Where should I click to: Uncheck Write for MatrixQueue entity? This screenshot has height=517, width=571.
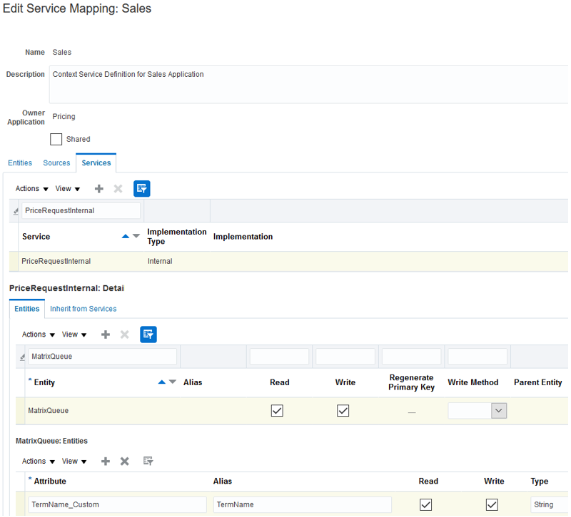point(343,411)
